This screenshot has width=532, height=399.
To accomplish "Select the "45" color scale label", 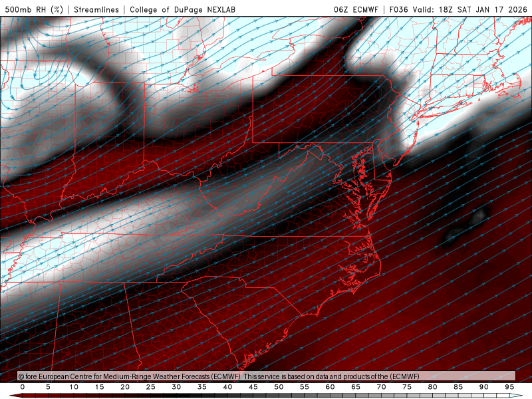I will pyautogui.click(x=253, y=387).
